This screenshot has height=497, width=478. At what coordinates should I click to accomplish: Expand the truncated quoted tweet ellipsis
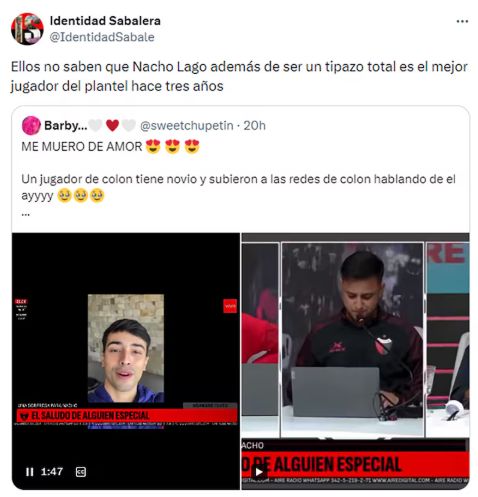click(x=26, y=214)
